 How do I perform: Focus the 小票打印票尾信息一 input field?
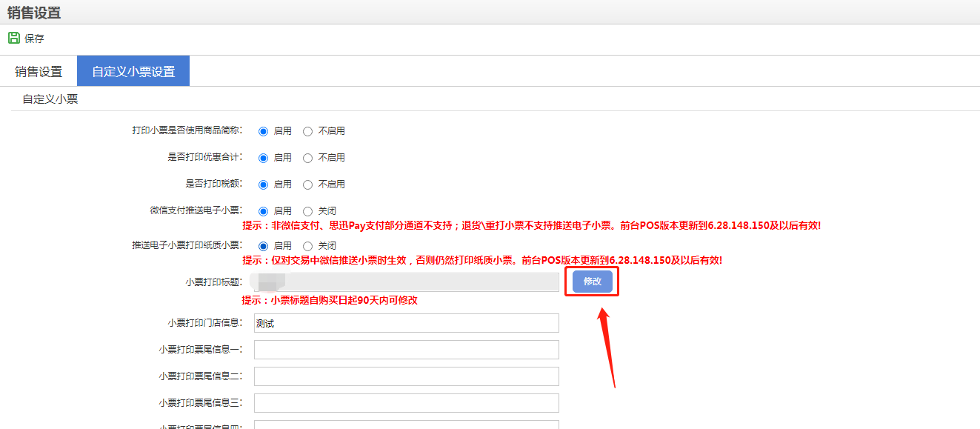(406, 350)
